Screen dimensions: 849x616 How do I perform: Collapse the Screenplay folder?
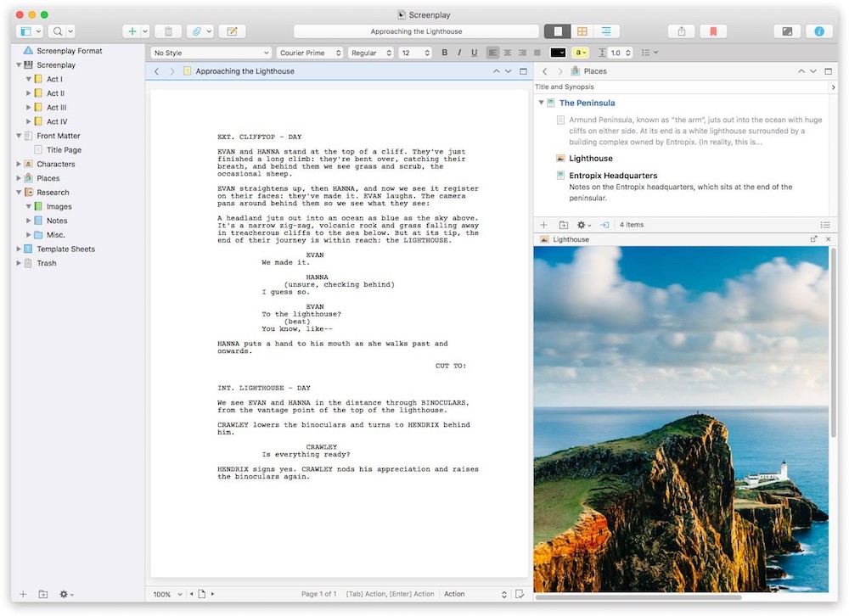[19, 65]
